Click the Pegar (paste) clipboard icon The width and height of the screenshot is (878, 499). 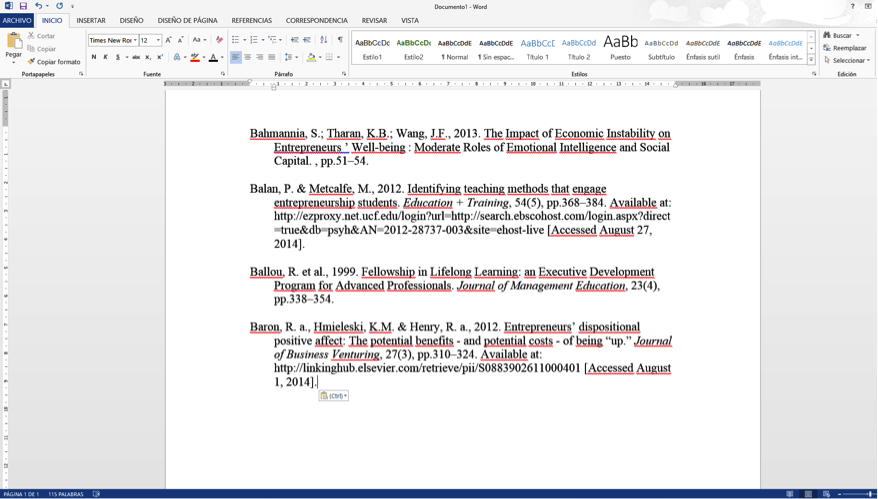[13, 41]
